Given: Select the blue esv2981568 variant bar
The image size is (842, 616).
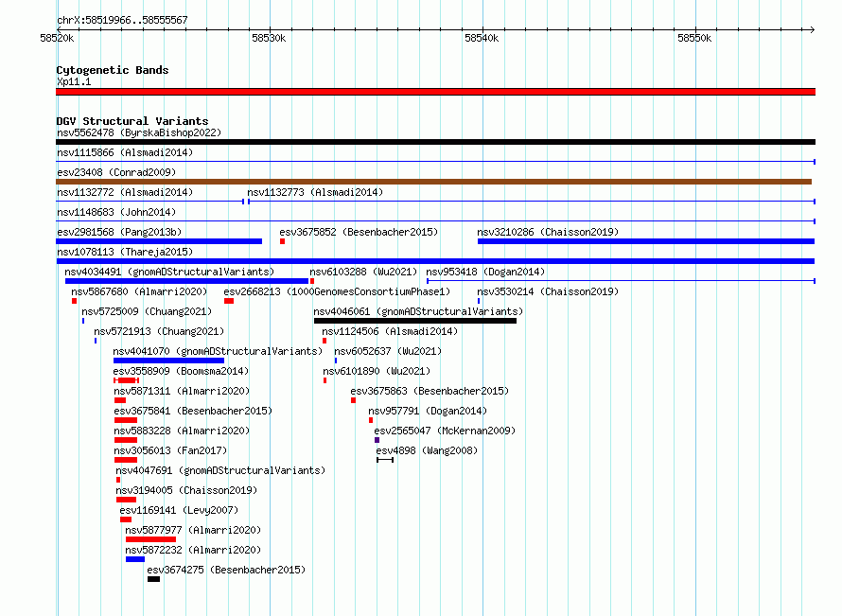Looking at the screenshot, I should [x=159, y=241].
